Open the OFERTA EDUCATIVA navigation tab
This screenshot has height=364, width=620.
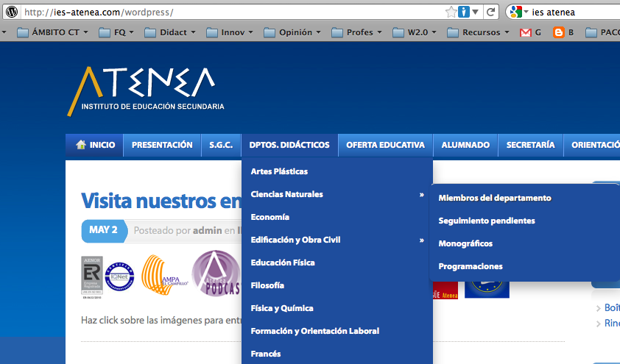point(385,145)
